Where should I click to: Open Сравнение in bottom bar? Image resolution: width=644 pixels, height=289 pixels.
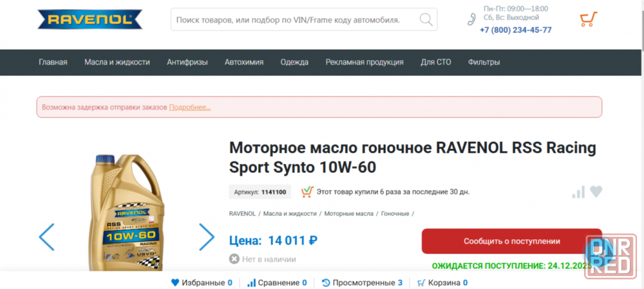[x=277, y=283]
